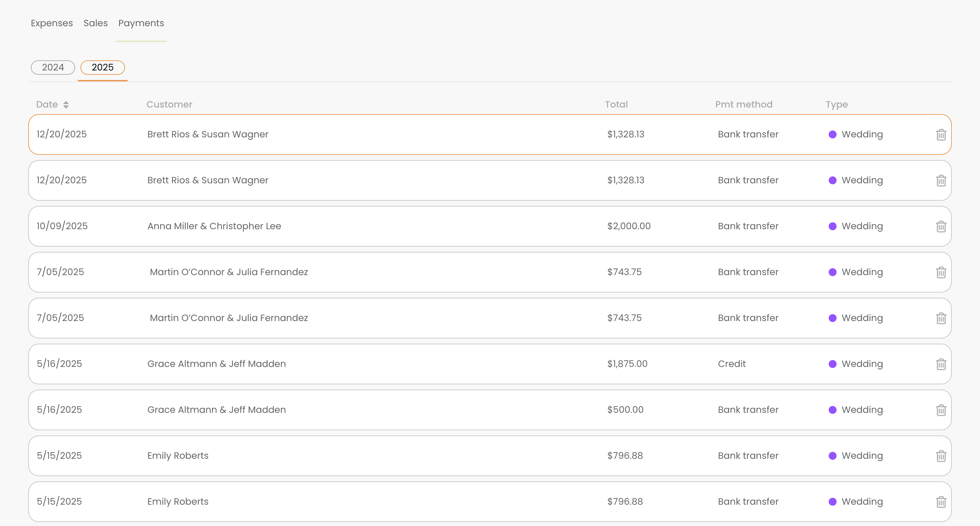Open the Payments tab
980x526 pixels.
click(x=141, y=23)
